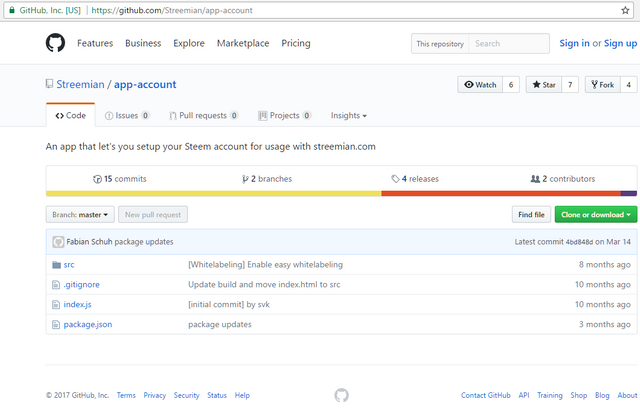Watch the repository
The height and width of the screenshot is (412, 640).
(480, 85)
